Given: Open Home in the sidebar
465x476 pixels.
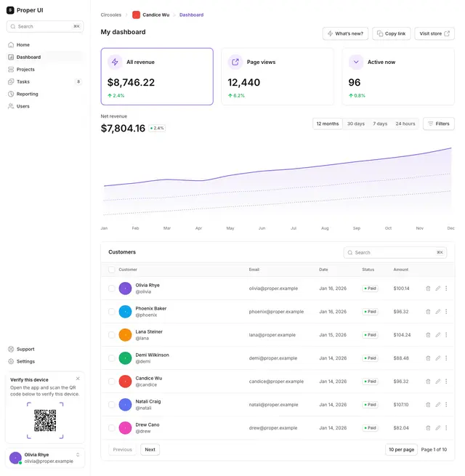Looking at the screenshot, I should tap(45, 44).
